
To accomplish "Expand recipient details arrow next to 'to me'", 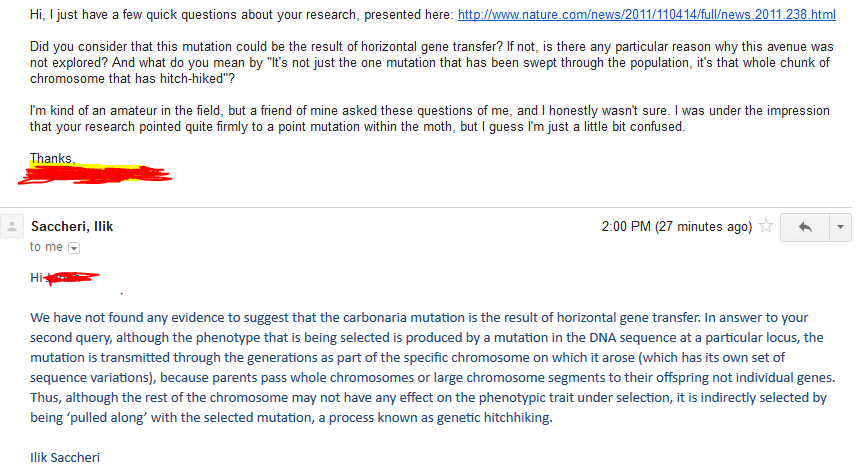I will pyautogui.click(x=73, y=248).
